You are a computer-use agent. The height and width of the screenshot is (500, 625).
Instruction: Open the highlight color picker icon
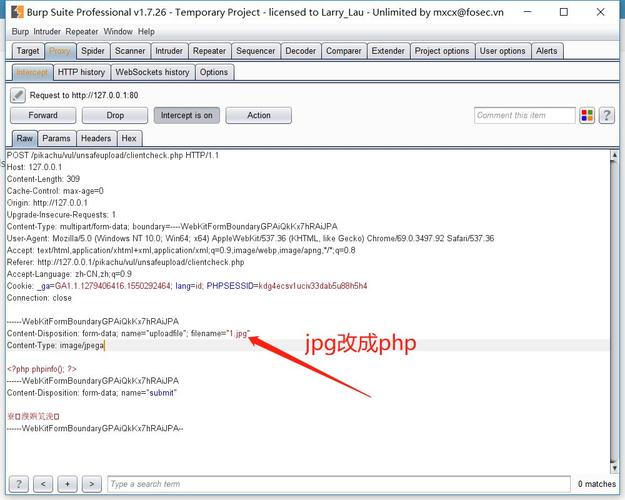point(587,116)
